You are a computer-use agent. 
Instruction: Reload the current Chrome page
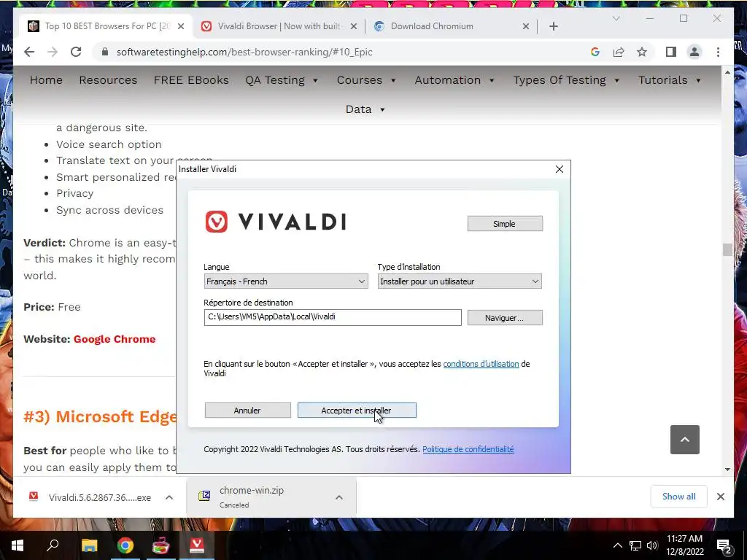76,52
